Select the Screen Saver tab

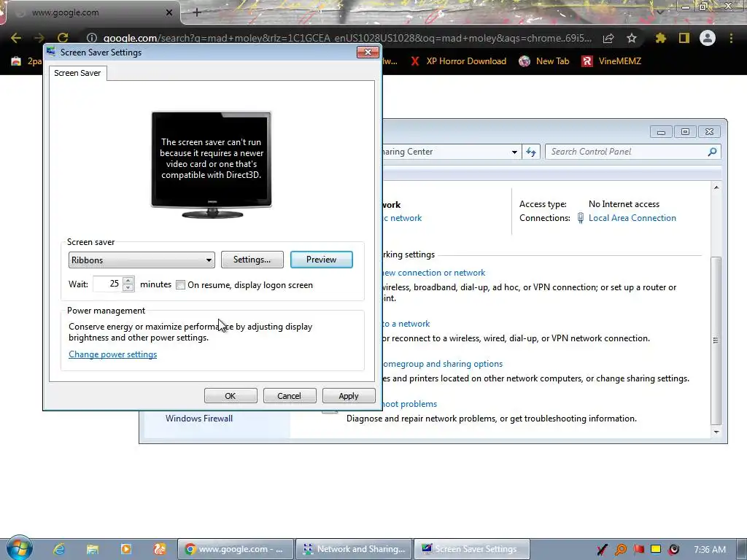point(77,73)
